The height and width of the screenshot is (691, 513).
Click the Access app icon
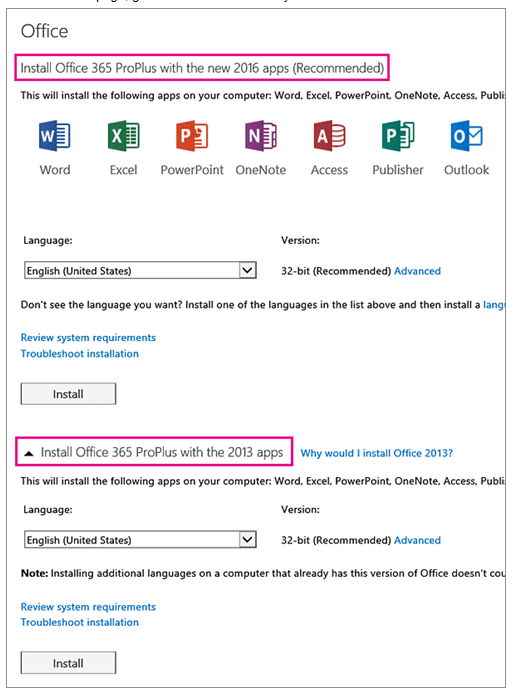pyautogui.click(x=329, y=136)
